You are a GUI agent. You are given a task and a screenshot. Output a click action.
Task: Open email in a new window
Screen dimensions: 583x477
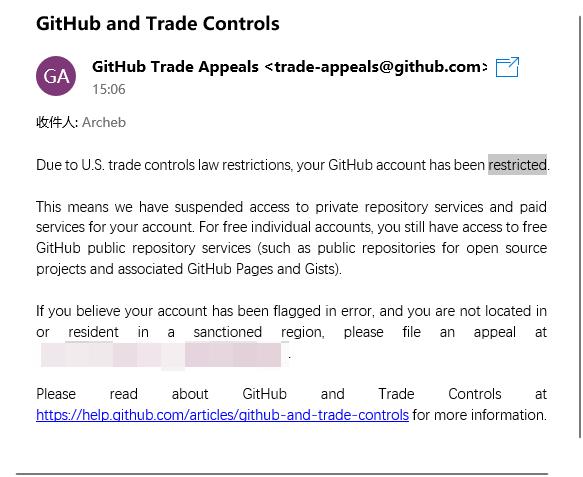point(507,67)
